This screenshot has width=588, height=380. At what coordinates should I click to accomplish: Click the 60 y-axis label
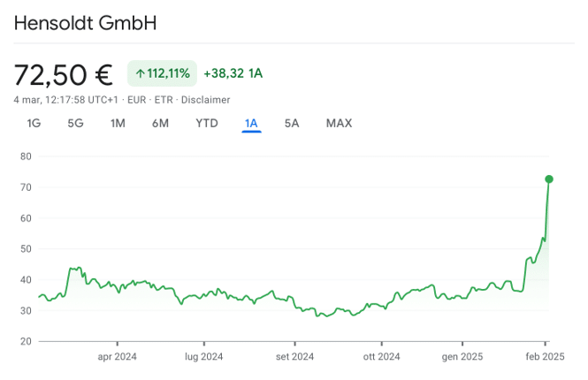pos(26,218)
